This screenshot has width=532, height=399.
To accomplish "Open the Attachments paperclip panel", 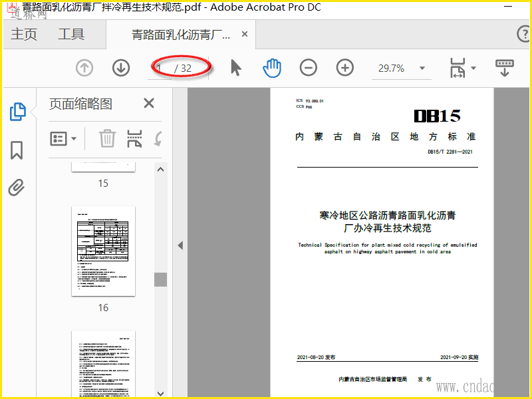I will click(x=17, y=188).
